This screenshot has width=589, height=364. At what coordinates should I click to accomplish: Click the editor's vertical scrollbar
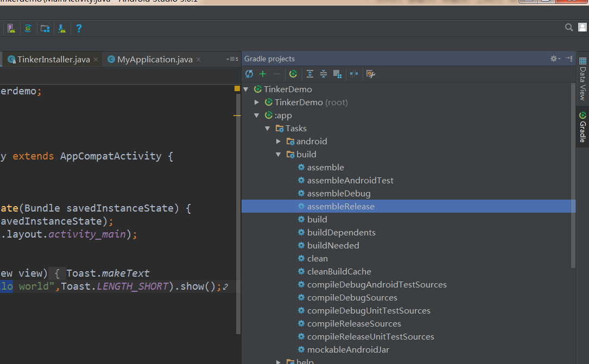(x=238, y=214)
